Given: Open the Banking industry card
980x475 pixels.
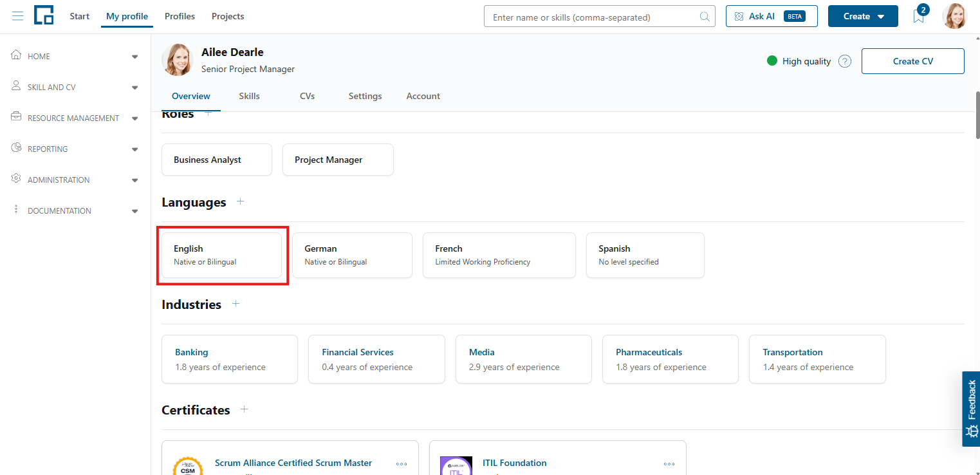Looking at the screenshot, I should [x=230, y=359].
